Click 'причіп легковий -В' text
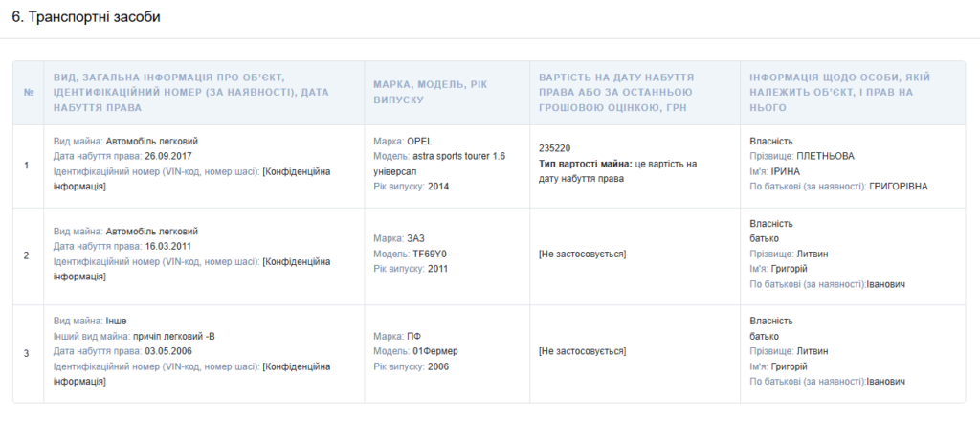980x422 pixels. pyautogui.click(x=173, y=336)
